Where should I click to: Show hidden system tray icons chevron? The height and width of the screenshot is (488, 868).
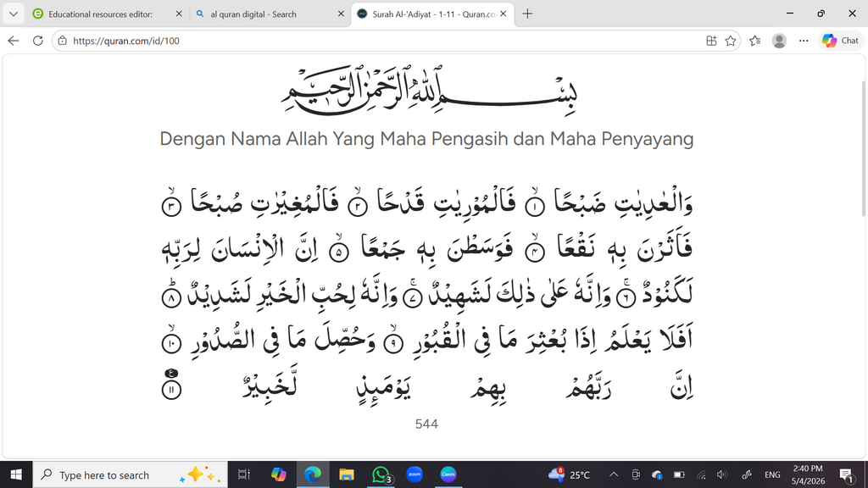614,474
